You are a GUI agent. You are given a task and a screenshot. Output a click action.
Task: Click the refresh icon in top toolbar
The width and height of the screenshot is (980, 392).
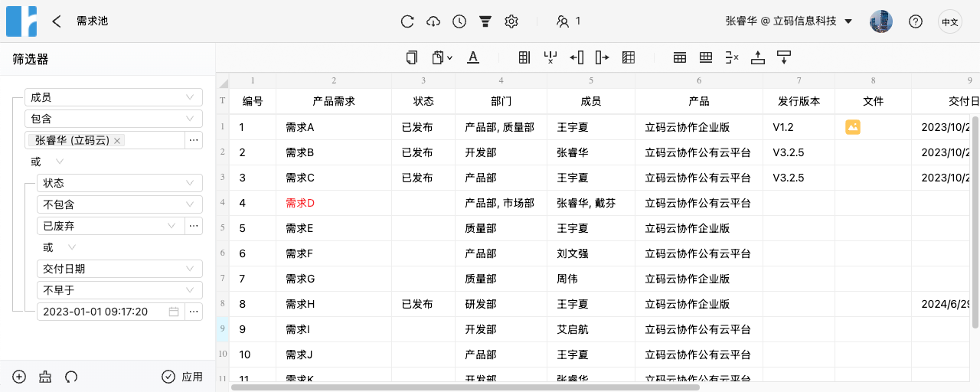point(407,21)
